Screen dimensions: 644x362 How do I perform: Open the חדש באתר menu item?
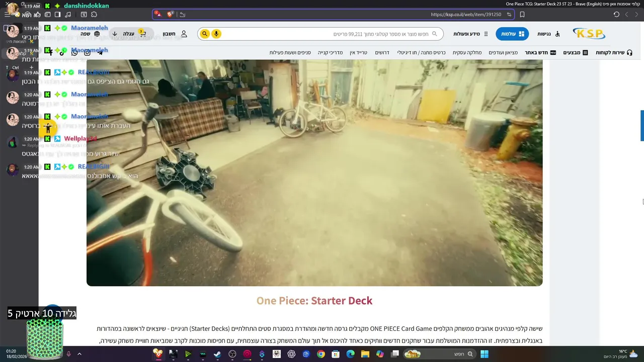click(x=540, y=52)
